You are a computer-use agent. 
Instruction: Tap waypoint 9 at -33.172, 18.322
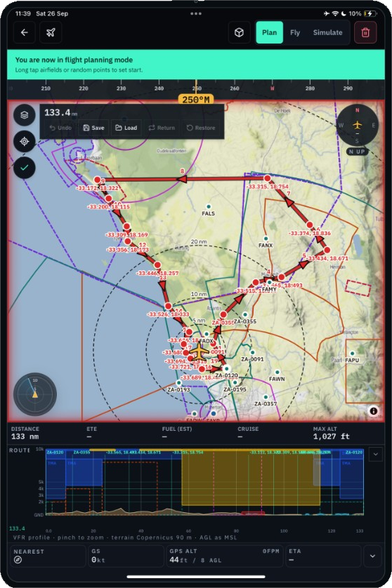97,180
